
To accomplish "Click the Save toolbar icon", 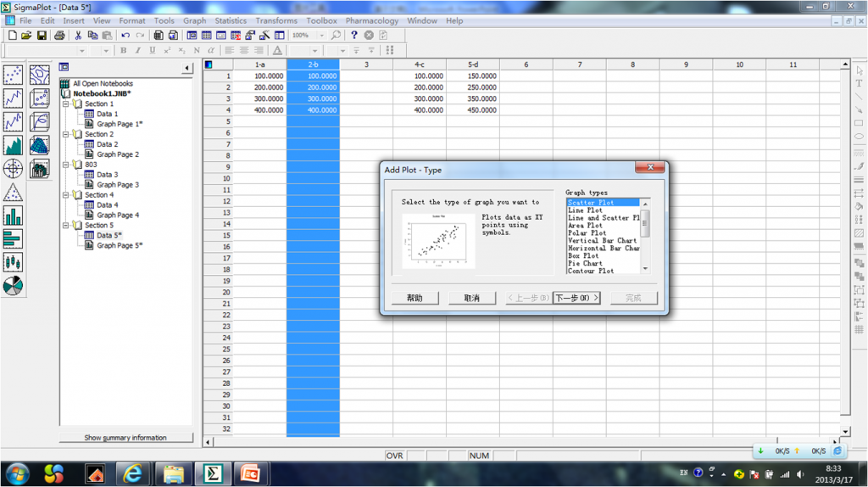I will tap(42, 35).
